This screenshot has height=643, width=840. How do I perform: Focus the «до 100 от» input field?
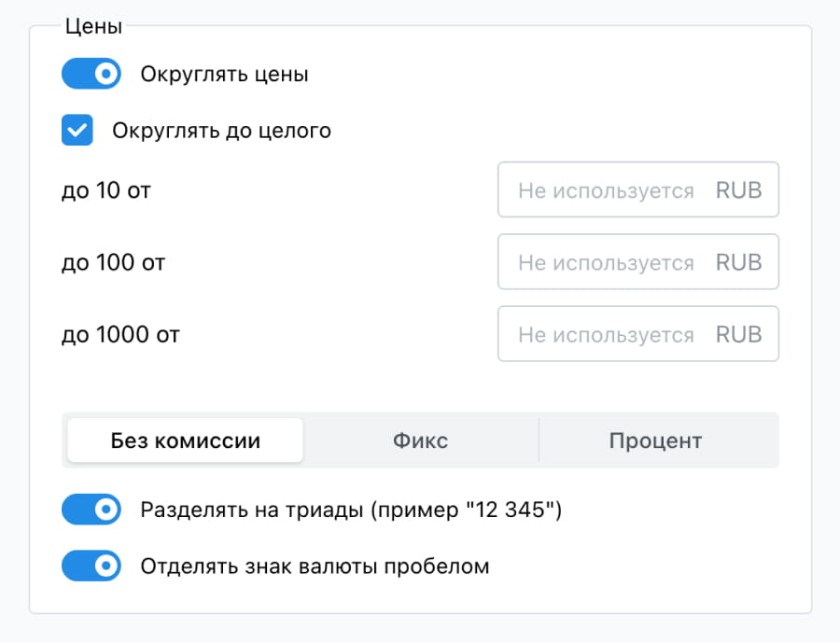[x=607, y=262]
